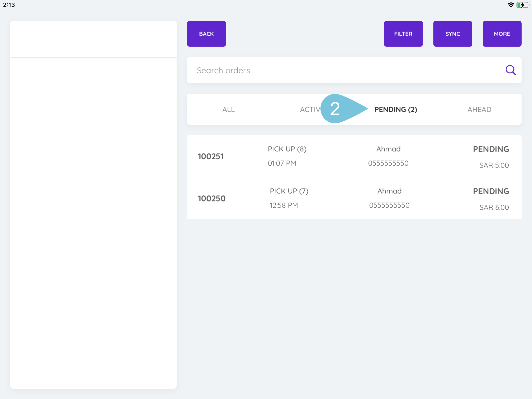Open the AHEAD tab
The width and height of the screenshot is (532, 399).
tap(479, 109)
